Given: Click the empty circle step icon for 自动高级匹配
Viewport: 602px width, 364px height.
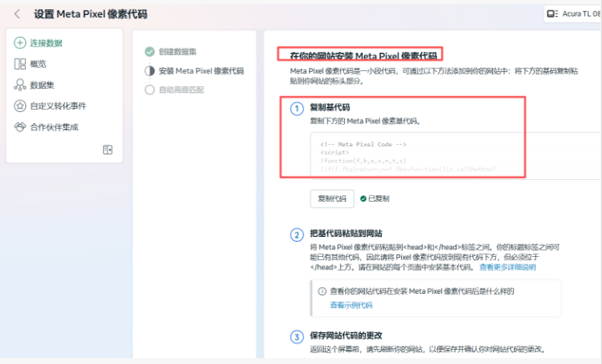Looking at the screenshot, I should [x=150, y=90].
